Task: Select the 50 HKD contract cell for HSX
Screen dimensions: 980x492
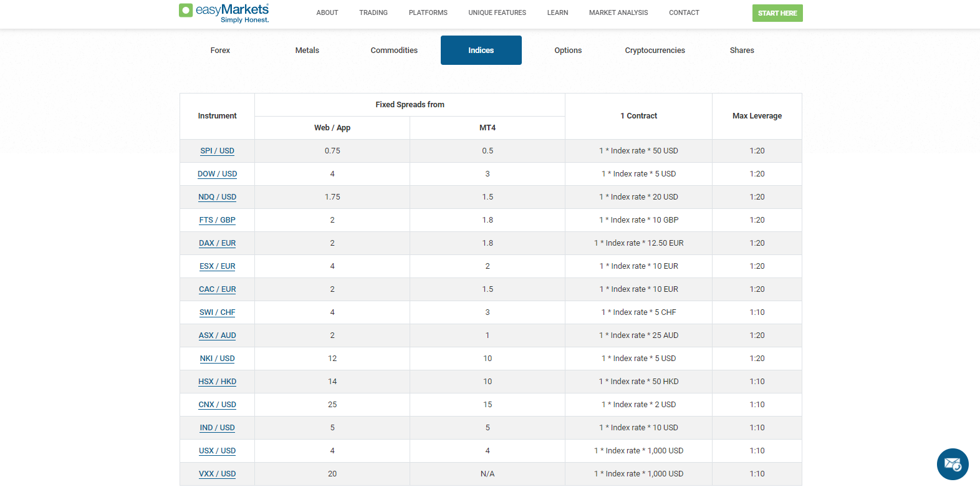Action: pos(638,382)
